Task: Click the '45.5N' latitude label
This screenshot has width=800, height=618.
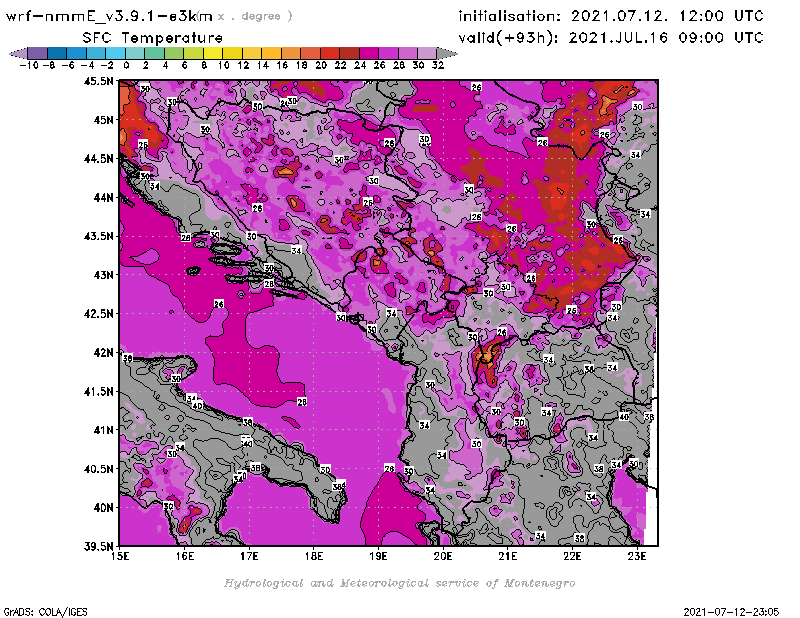Action: (98, 81)
